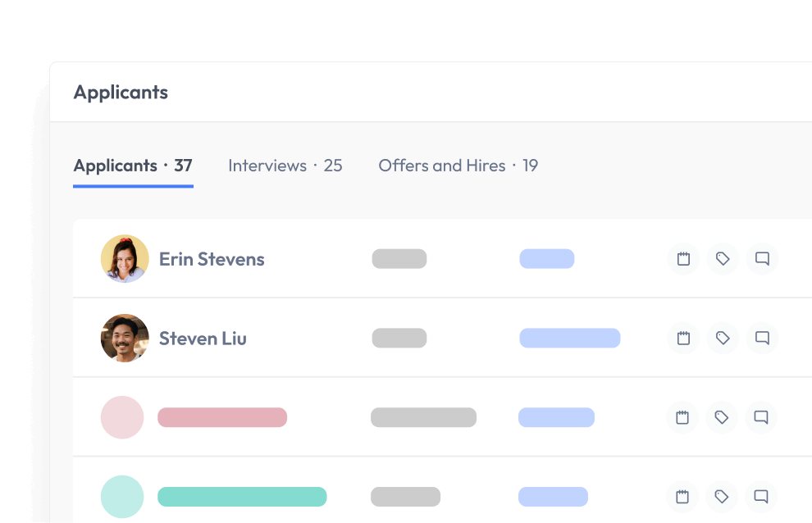The height and width of the screenshot is (523, 812).
Task: Tag Steven Liu using the tag icon
Action: point(722,338)
